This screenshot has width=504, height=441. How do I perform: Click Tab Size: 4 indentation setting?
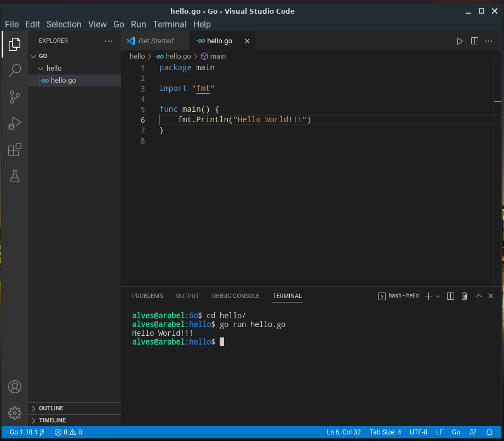coord(385,432)
